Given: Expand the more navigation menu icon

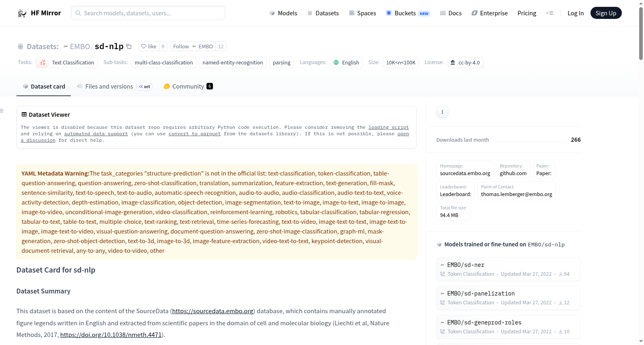Looking at the screenshot, I should click(x=549, y=13).
